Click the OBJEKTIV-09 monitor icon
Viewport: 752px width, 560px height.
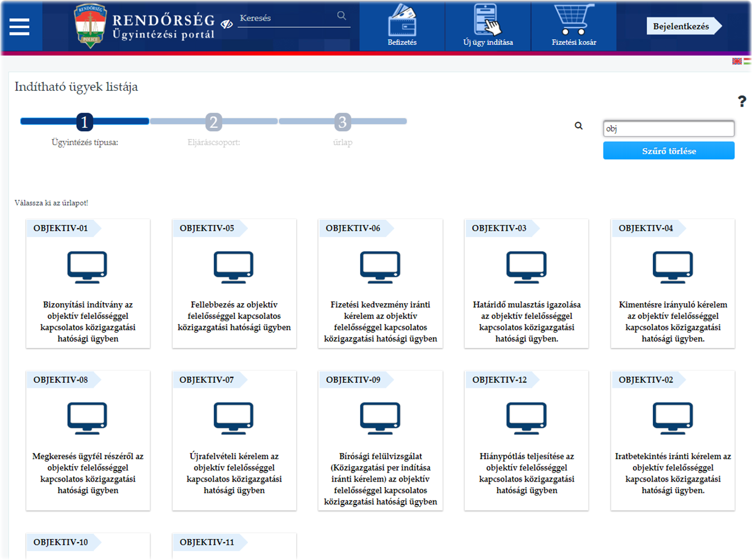380,418
